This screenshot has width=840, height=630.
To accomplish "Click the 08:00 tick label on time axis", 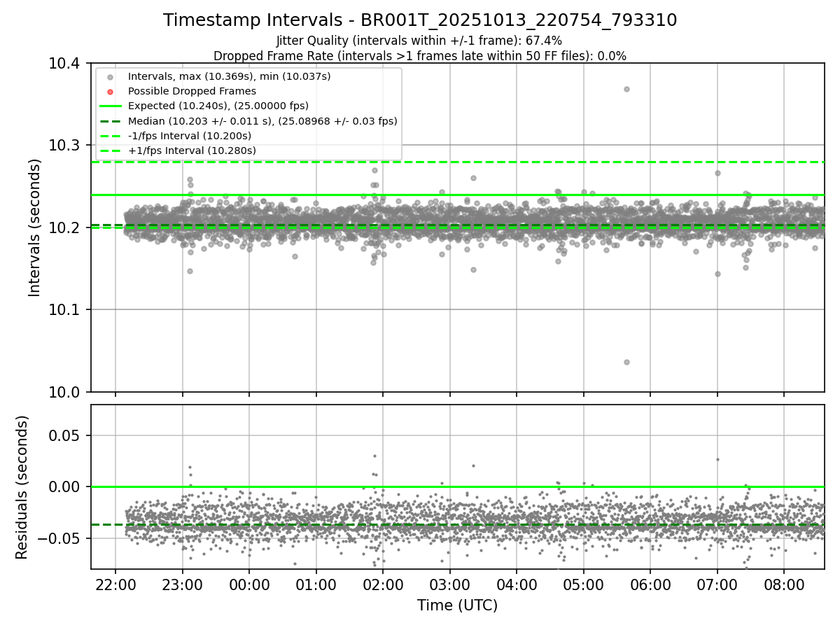I will coord(784,585).
